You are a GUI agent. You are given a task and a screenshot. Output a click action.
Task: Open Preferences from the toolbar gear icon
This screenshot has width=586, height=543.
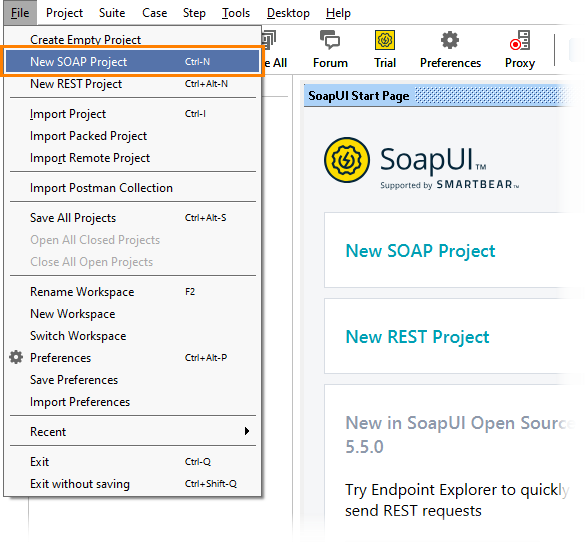point(450,49)
